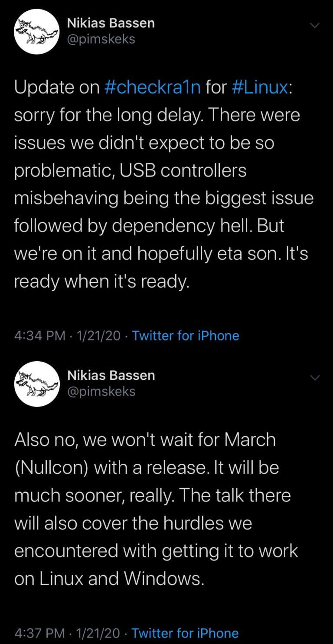Tap the "on Linux and Windows" line
This screenshot has width=333, height=644.
[x=109, y=579]
